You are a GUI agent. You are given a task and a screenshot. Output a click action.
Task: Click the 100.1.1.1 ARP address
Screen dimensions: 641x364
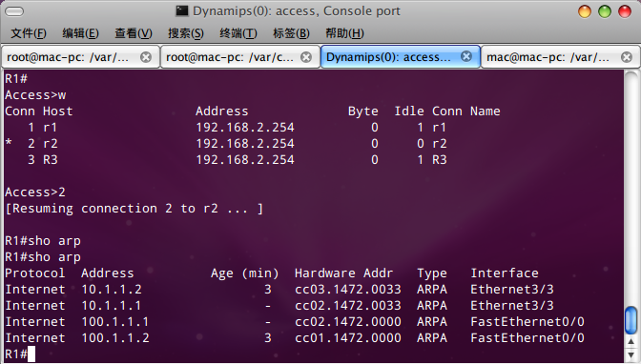pos(114,321)
